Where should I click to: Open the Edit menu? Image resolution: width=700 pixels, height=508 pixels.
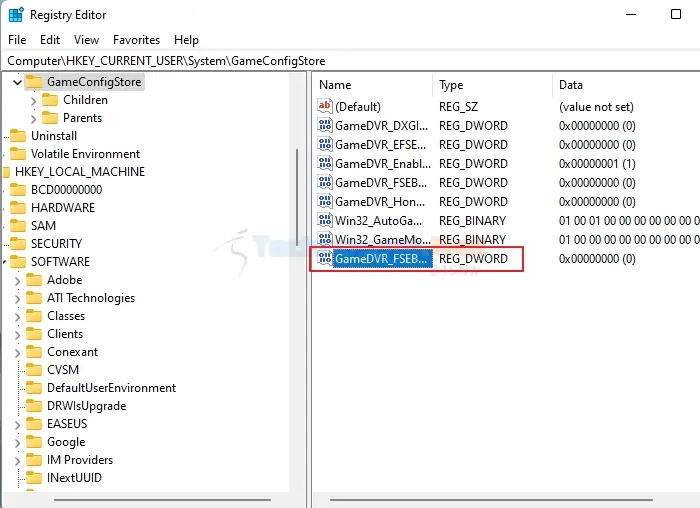tap(50, 40)
